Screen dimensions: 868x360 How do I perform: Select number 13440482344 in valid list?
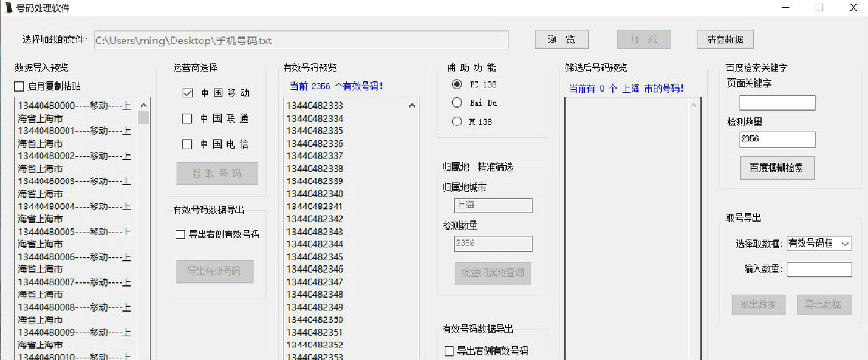tap(315, 243)
